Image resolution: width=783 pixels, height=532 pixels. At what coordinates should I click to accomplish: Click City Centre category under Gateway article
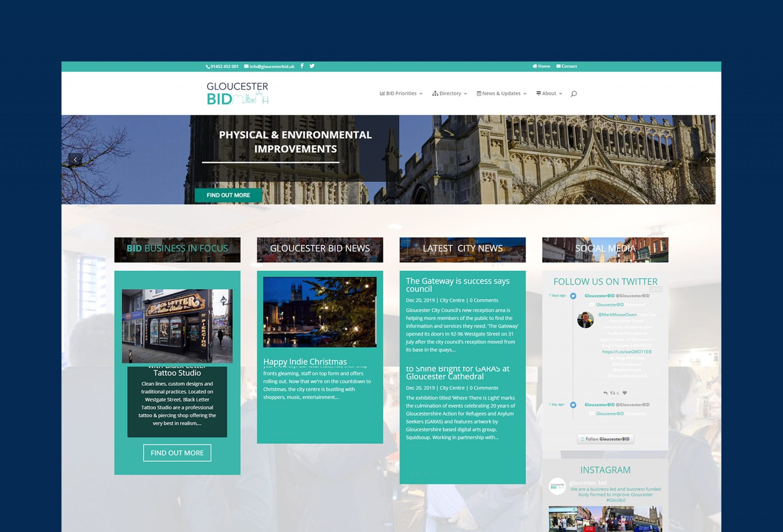click(452, 300)
